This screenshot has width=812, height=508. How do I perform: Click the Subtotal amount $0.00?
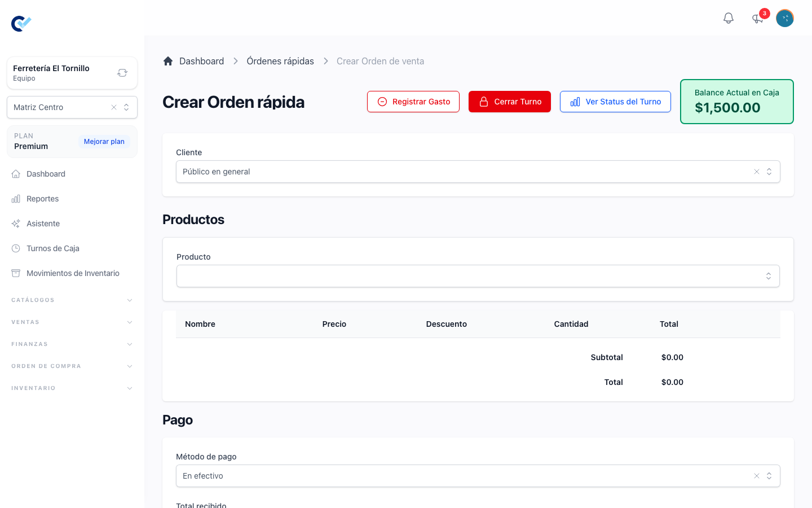672,357
